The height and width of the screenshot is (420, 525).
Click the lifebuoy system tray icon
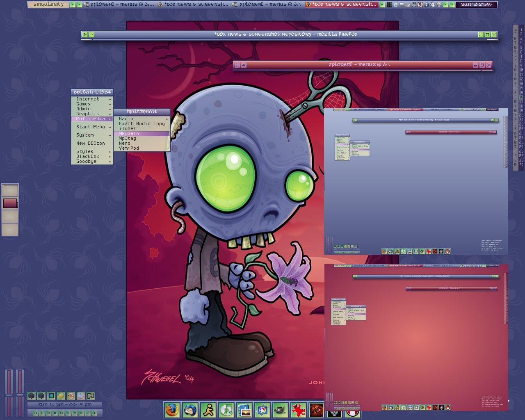[x=420, y=5]
